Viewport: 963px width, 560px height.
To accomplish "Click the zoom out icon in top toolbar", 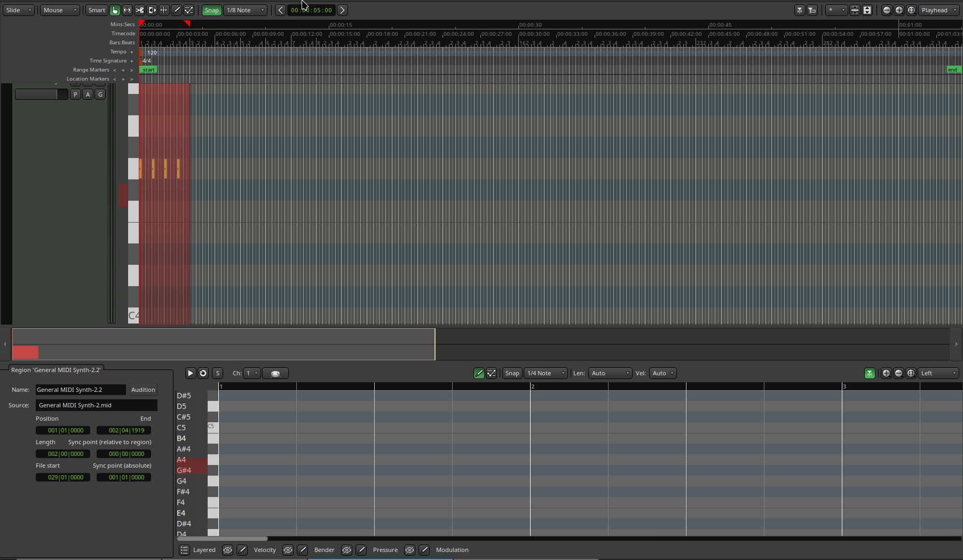I will click(x=887, y=10).
